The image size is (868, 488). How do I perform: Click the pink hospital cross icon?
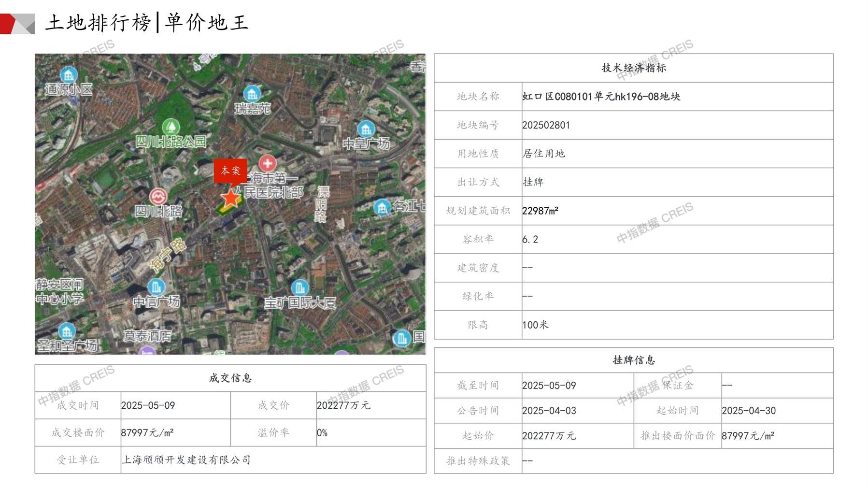coord(267,163)
